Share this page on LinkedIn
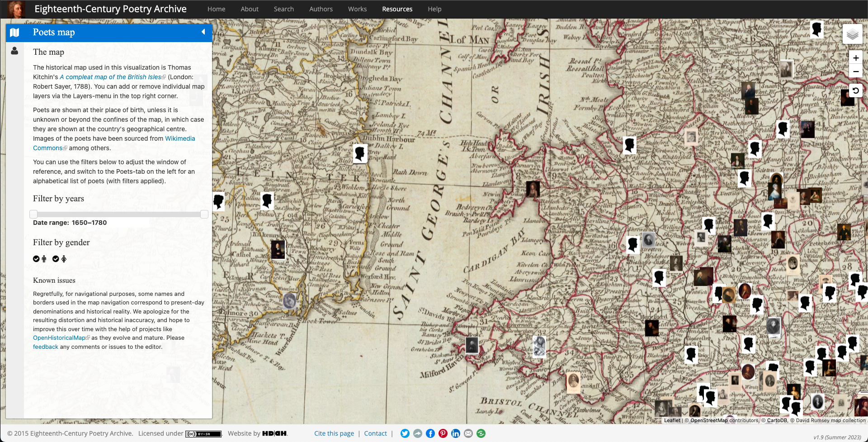Viewport: 868px width, 442px height. [x=456, y=433]
